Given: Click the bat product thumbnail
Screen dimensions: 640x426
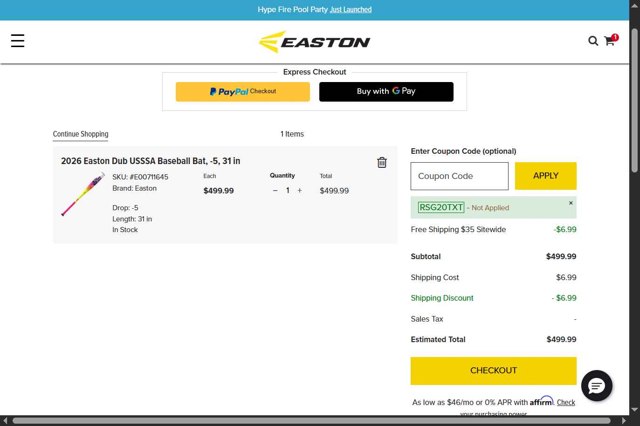Looking at the screenshot, I should pyautogui.click(x=83, y=194).
